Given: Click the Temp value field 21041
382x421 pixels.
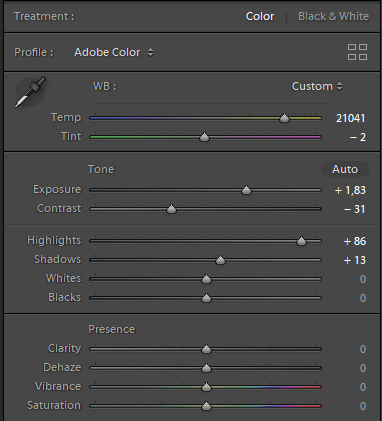Looking at the screenshot, I should pos(350,118).
